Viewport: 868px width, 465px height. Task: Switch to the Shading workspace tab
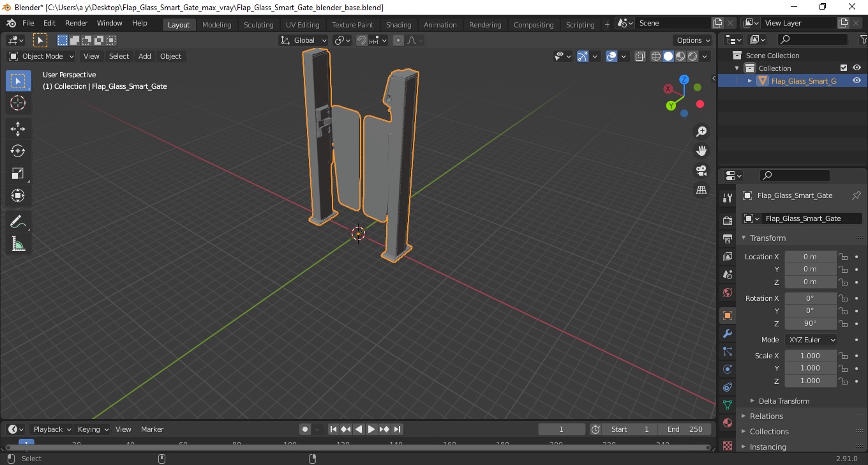398,25
